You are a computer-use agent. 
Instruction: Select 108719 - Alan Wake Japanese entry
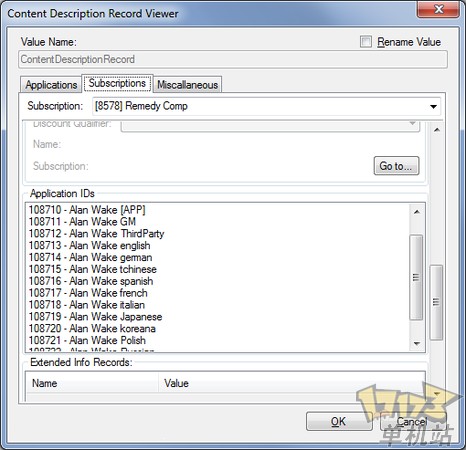[x=95, y=316]
